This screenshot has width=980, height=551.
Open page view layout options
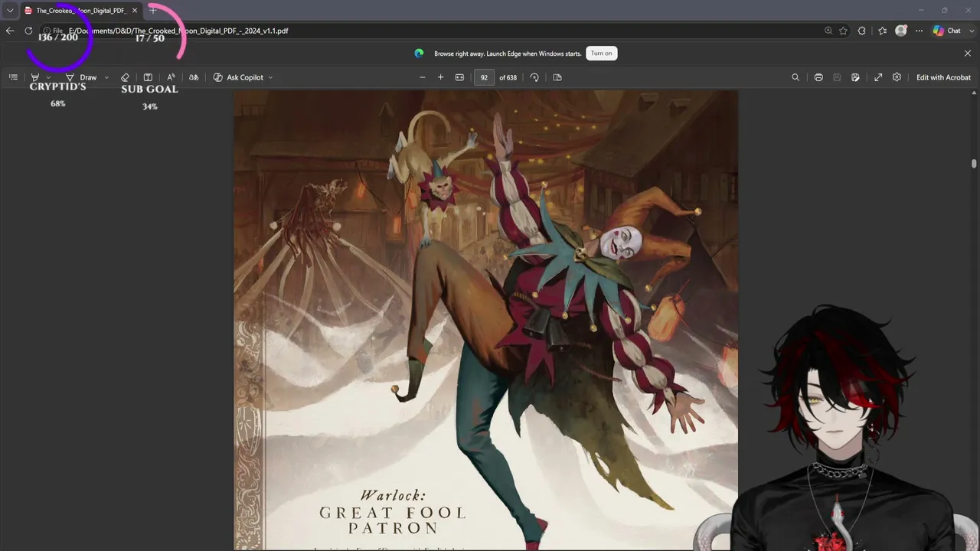(557, 77)
